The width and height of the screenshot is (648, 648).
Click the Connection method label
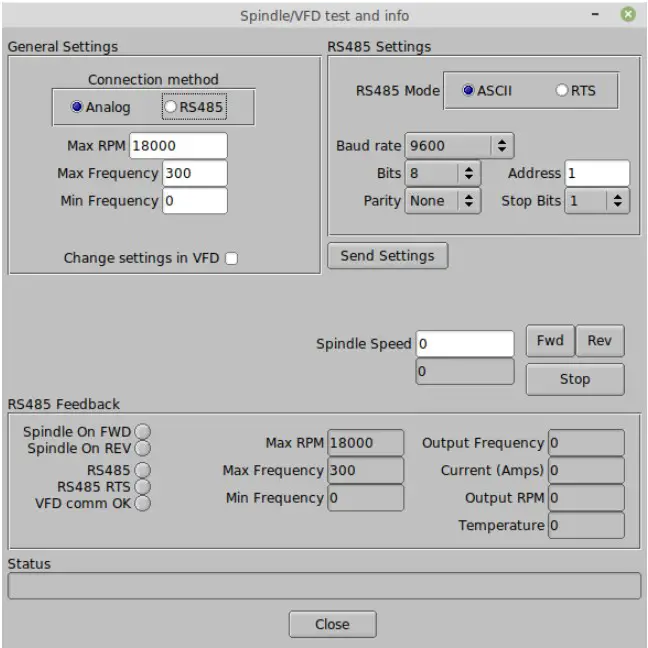pyautogui.click(x=153, y=79)
